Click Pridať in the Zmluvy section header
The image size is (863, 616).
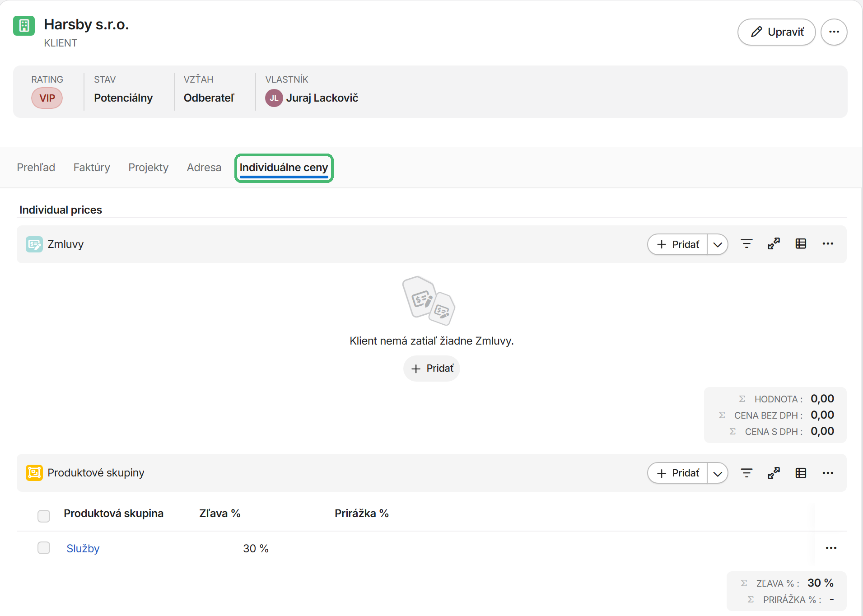677,244
